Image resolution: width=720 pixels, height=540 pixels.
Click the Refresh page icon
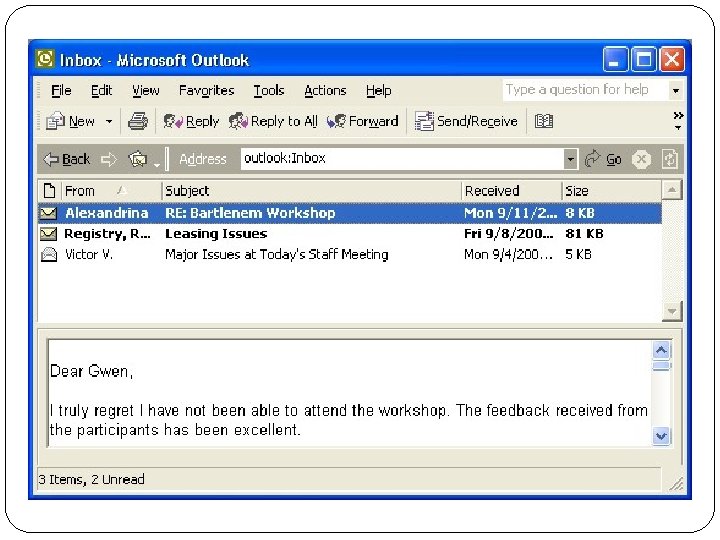669,159
